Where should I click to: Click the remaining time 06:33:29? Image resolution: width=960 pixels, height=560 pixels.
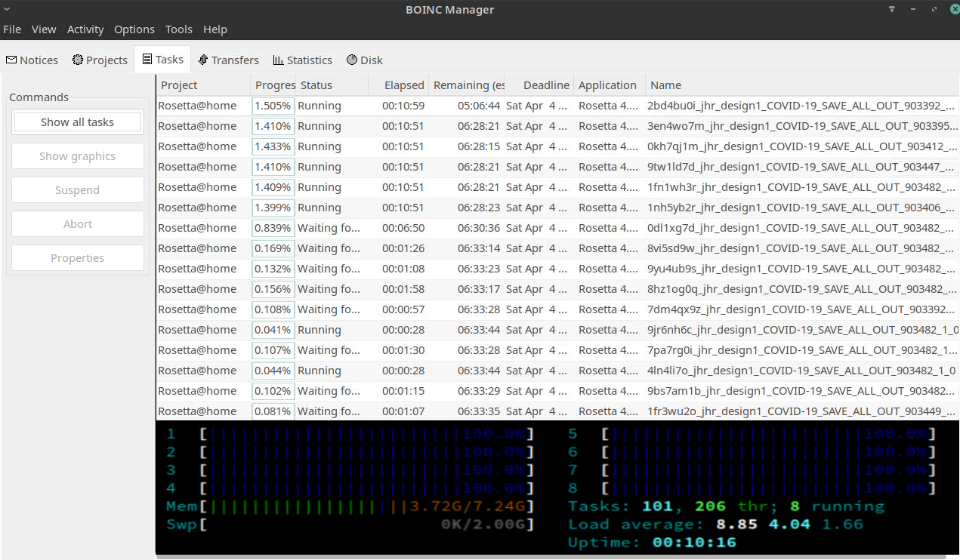(x=479, y=391)
